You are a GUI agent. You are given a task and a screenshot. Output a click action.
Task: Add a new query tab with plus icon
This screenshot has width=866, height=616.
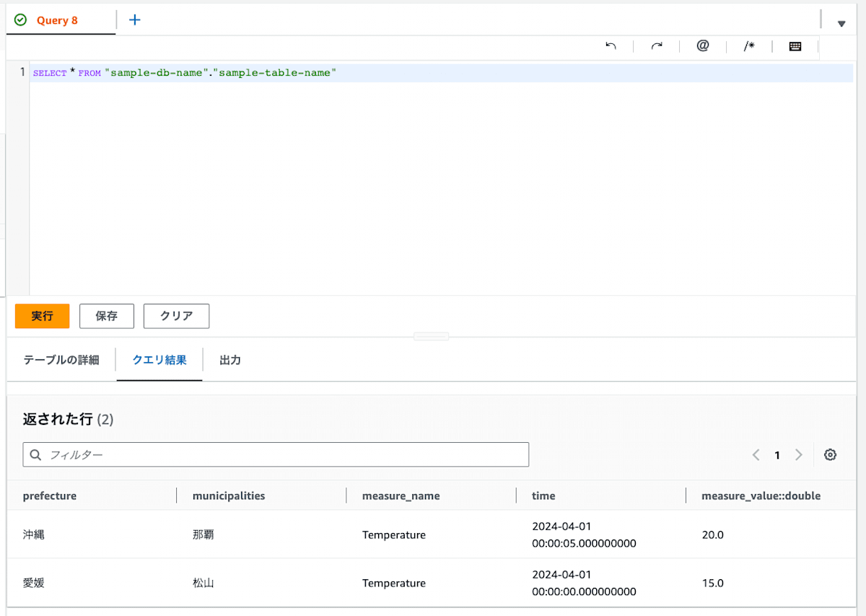click(134, 19)
